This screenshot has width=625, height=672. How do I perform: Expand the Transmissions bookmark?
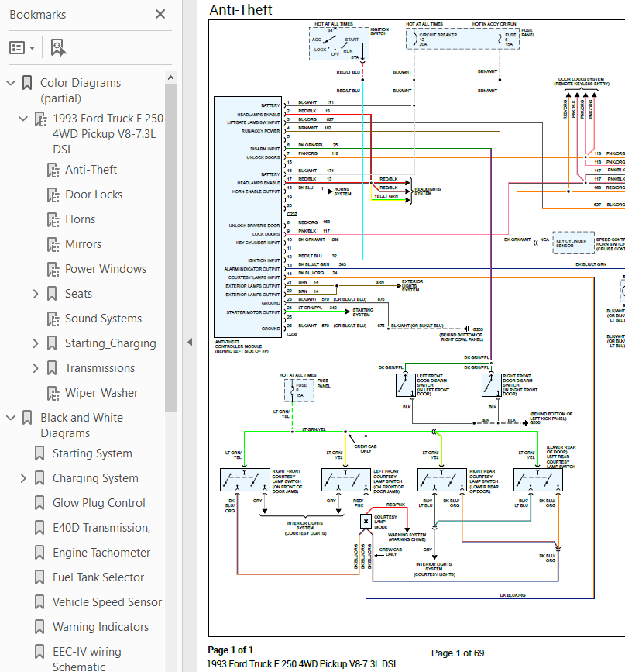point(36,369)
